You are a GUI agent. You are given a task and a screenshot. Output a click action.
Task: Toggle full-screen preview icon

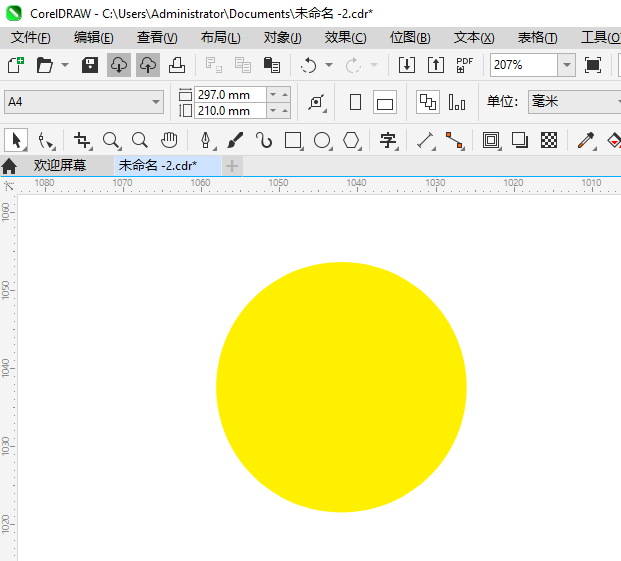tap(593, 65)
